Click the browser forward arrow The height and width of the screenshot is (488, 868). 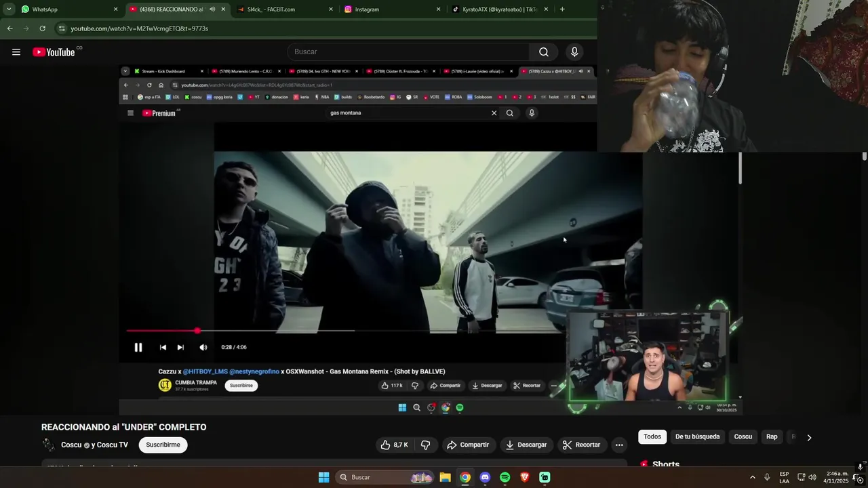click(x=26, y=28)
